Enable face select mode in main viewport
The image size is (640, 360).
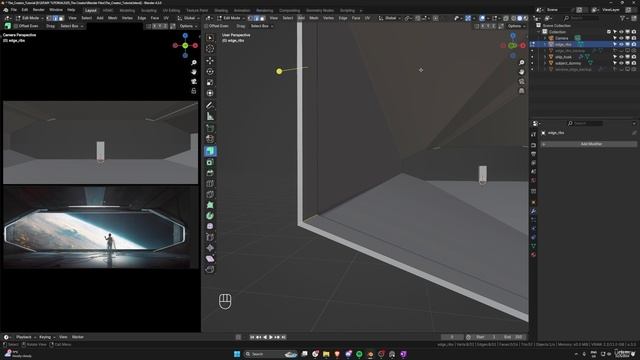(262, 18)
